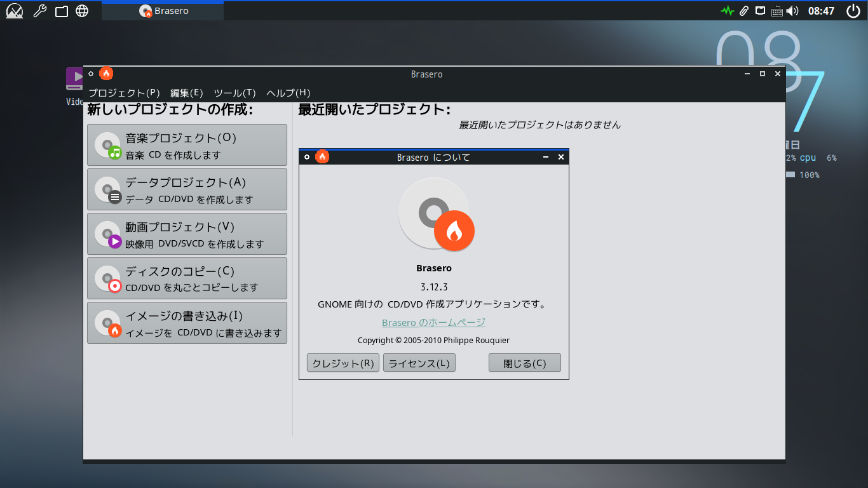Open window menu dot on Brasero main window
Image resolution: width=868 pixels, height=488 pixels.
pyautogui.click(x=91, y=74)
